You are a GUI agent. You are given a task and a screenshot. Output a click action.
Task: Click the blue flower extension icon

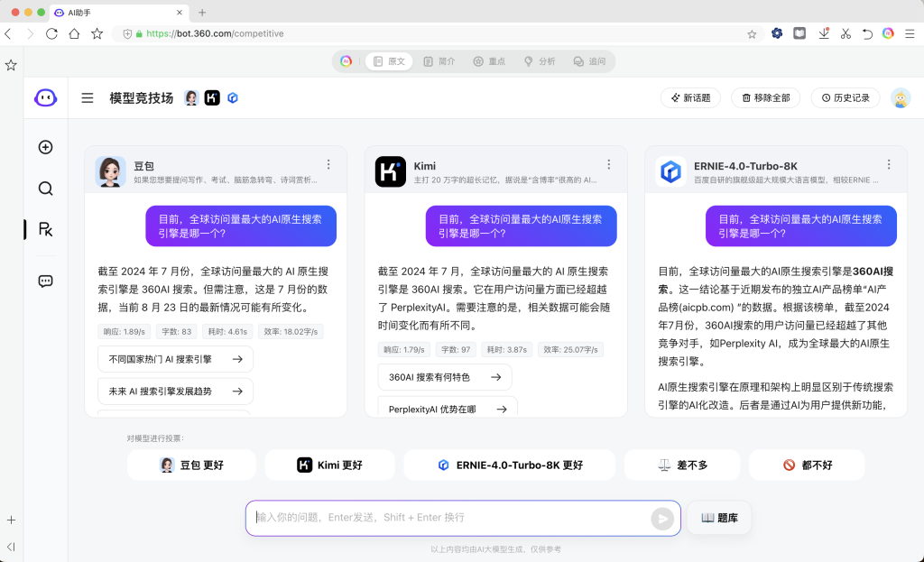777,33
